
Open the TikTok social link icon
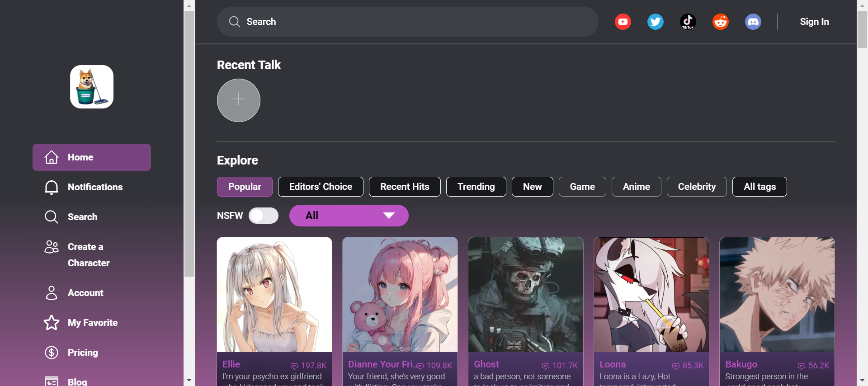(x=688, y=22)
